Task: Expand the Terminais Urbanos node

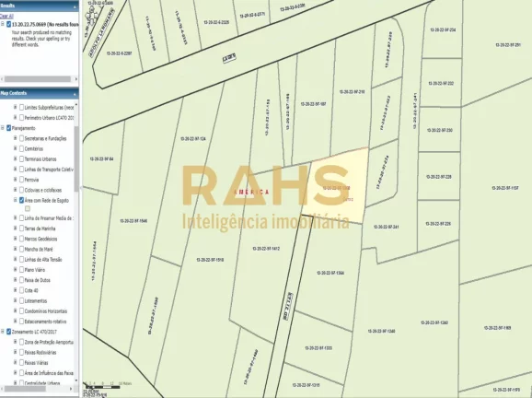Action: 16,158
